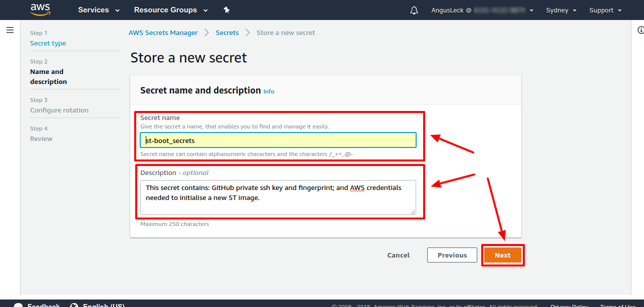Click into the Secret name field
This screenshot has width=644, height=307.
[278, 140]
